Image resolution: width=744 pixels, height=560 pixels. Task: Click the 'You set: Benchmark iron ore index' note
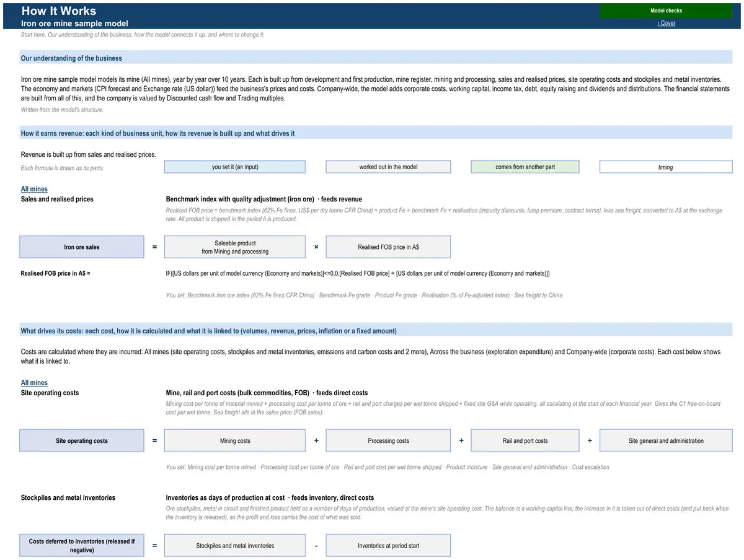click(x=364, y=295)
